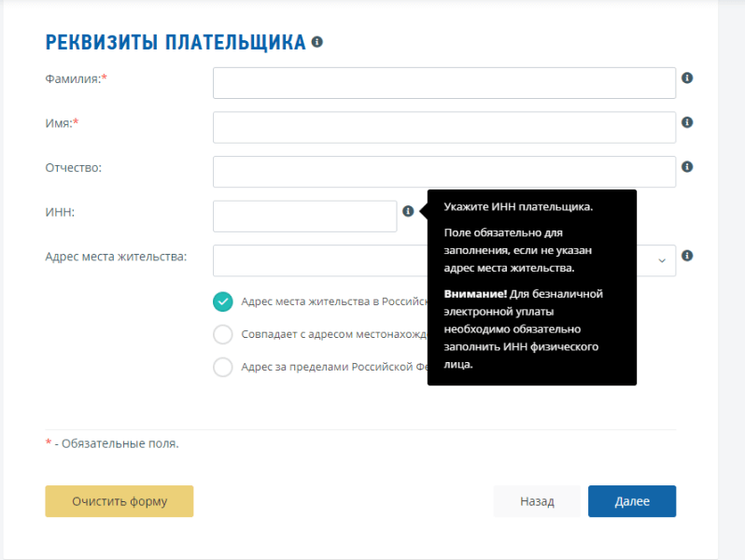745x560 pixels.
Task: Go back with the Назад button
Action: (x=537, y=501)
